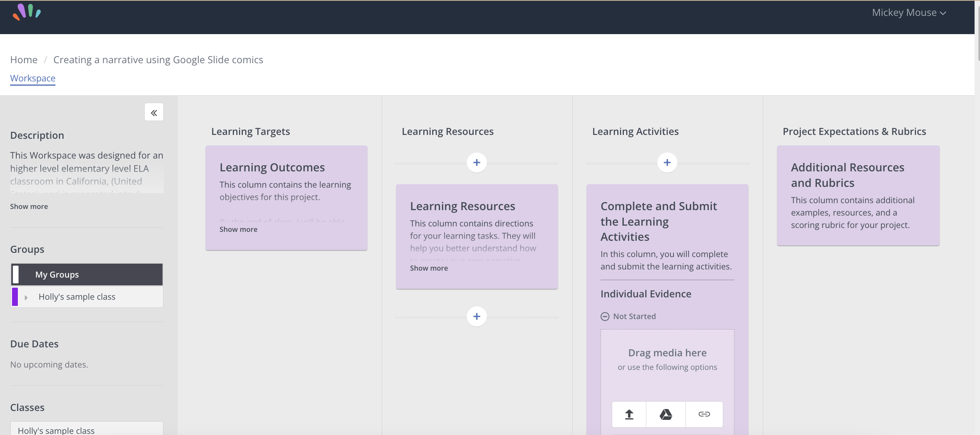Add card at top of Learning Resources
980x435 pixels.
click(477, 162)
